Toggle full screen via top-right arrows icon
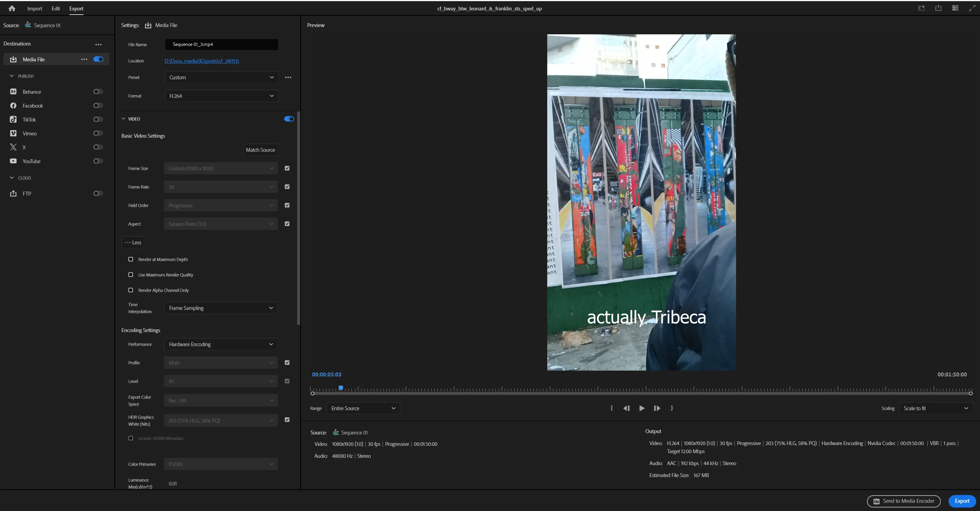This screenshot has height=511, width=980. tap(972, 8)
